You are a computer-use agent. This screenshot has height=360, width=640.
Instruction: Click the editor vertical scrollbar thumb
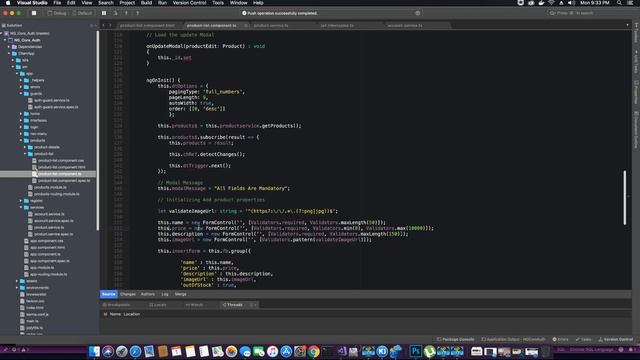point(624,198)
